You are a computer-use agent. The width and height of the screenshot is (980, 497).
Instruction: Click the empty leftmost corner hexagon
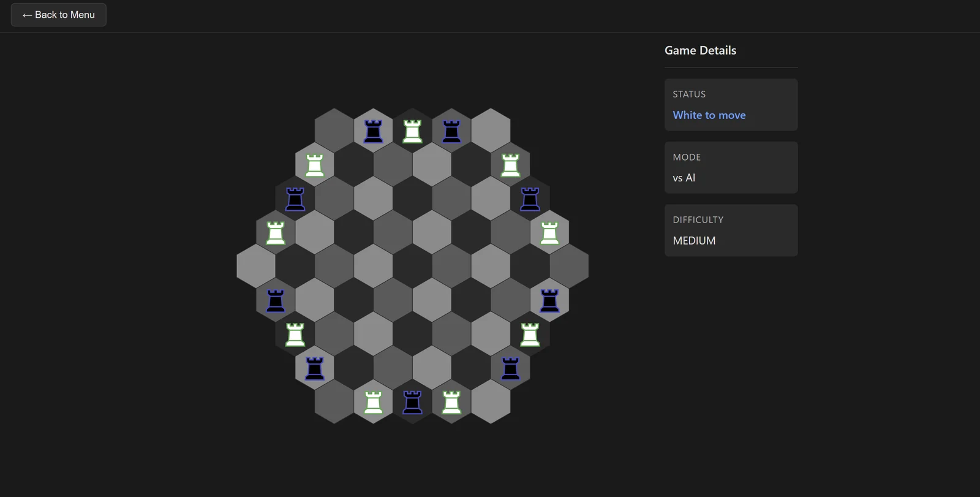click(255, 267)
